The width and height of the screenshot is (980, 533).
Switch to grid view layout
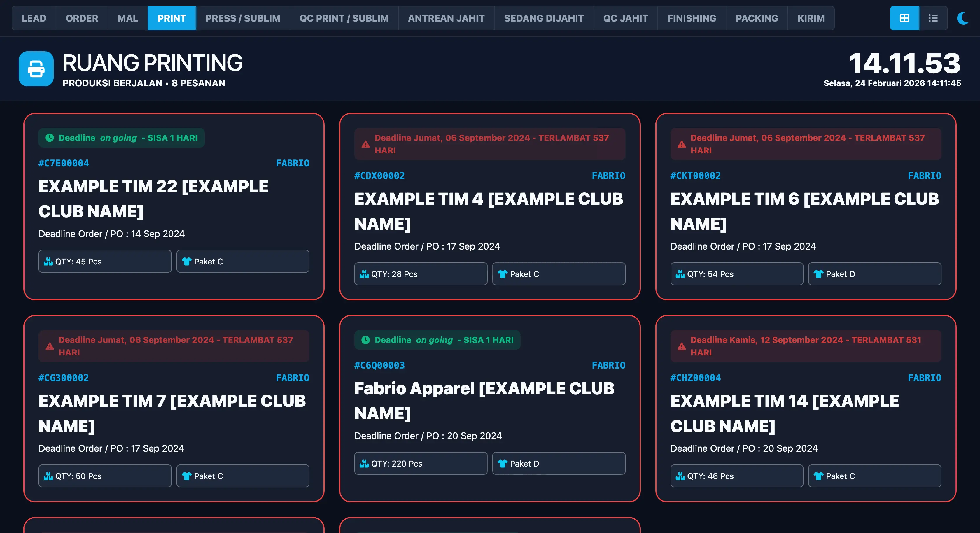904,18
